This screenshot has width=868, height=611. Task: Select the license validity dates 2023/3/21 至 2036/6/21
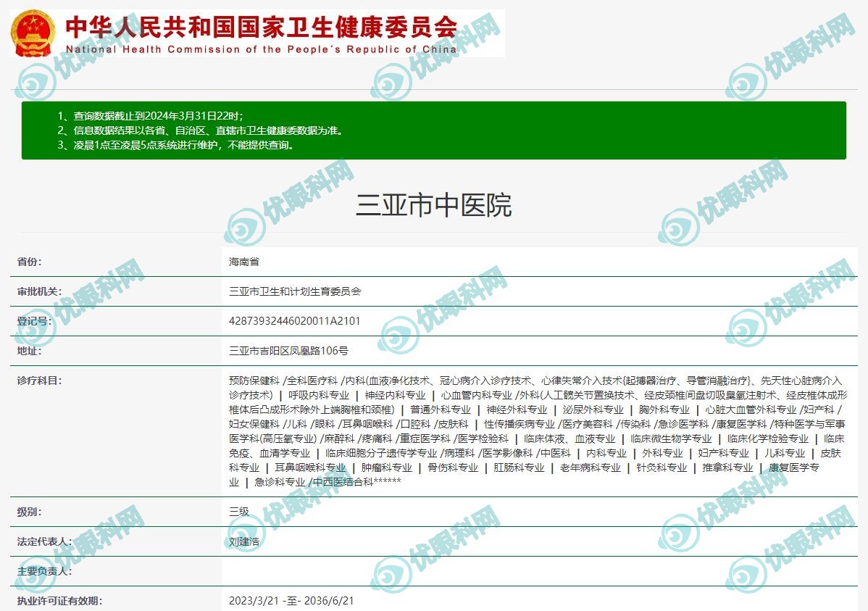click(291, 601)
